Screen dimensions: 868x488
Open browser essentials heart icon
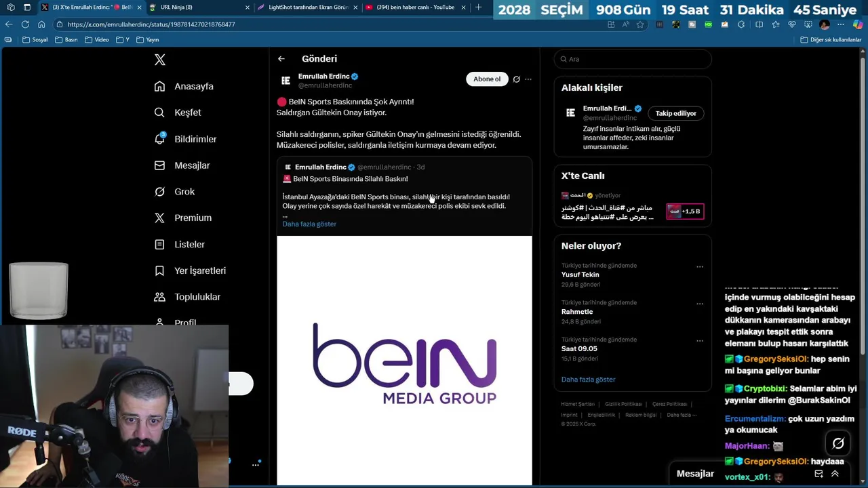(x=792, y=24)
